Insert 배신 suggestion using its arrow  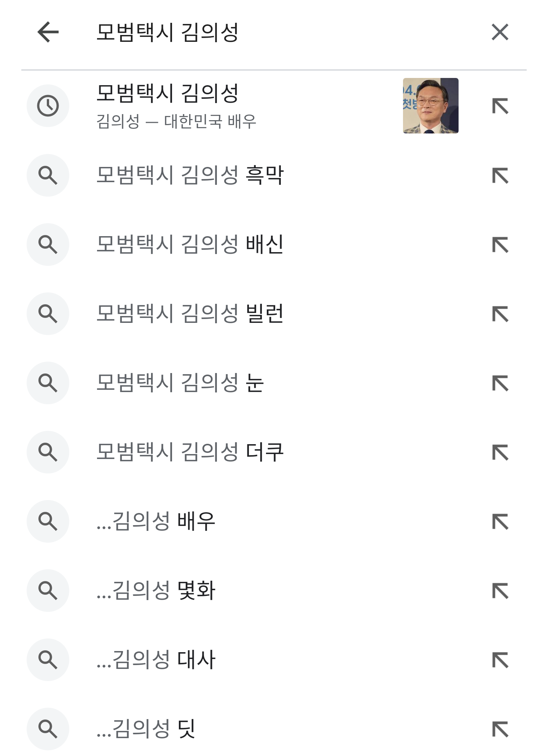(500, 245)
